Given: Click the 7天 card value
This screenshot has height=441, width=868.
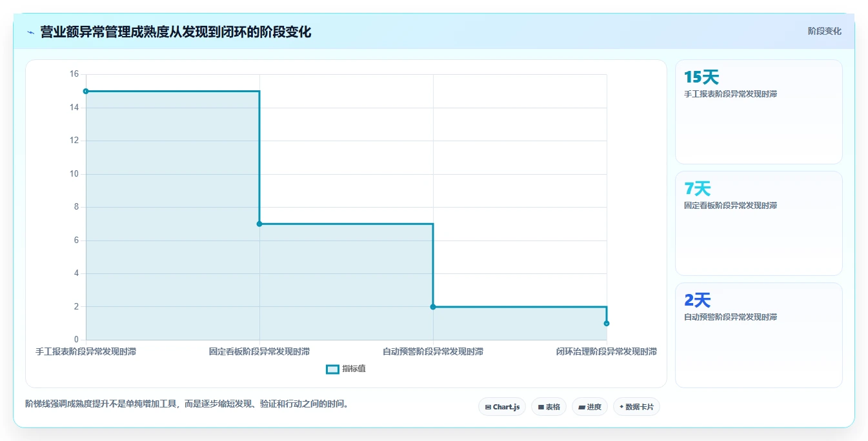Looking at the screenshot, I should (x=697, y=189).
